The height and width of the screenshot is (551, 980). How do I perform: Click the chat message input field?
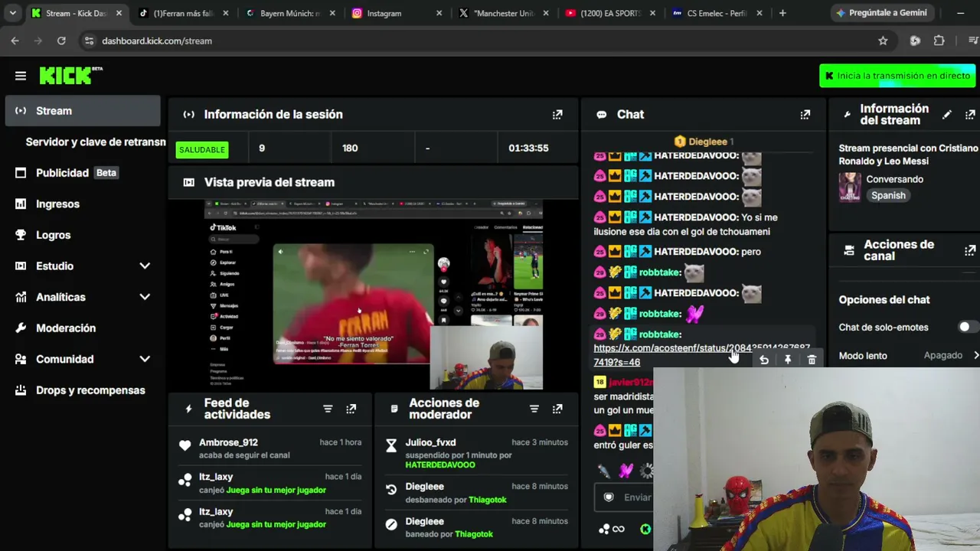(624, 497)
